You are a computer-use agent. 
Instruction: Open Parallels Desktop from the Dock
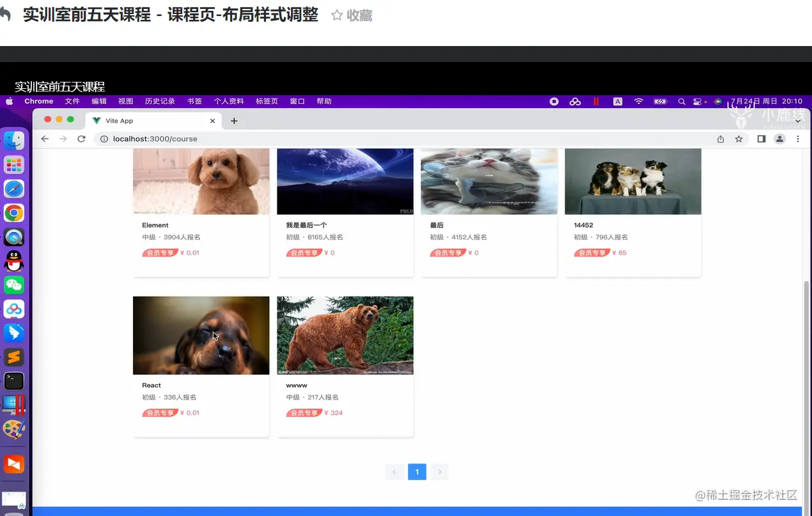(14, 405)
